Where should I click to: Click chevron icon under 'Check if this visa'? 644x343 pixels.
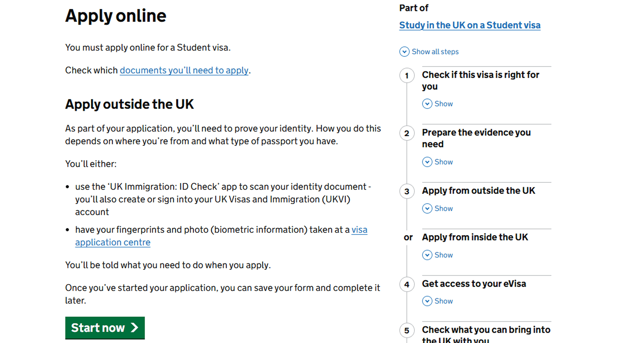427,104
